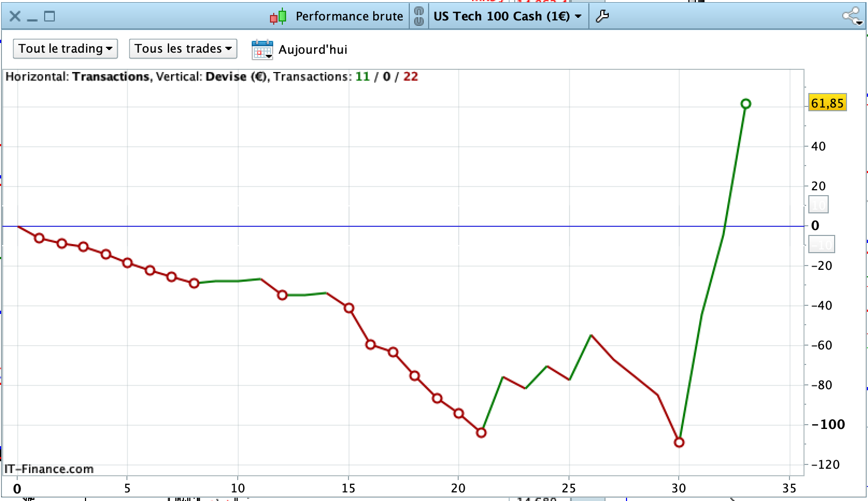The image size is (868, 501).
Task: Click the -60 label on vertical axis
Action: pos(821,345)
